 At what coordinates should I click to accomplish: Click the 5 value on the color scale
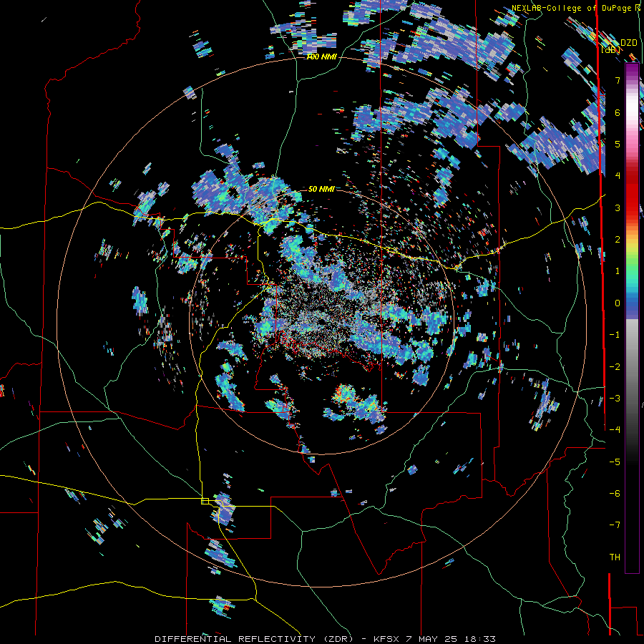pyautogui.click(x=618, y=144)
